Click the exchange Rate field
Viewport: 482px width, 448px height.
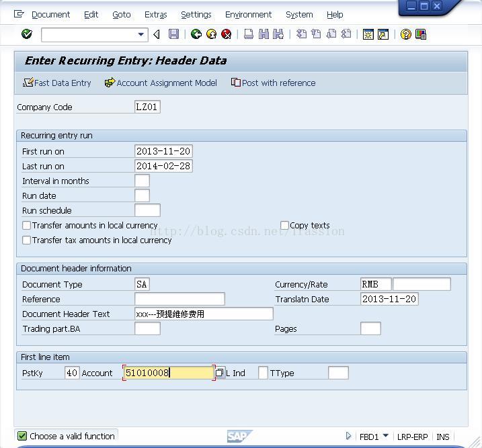421,284
